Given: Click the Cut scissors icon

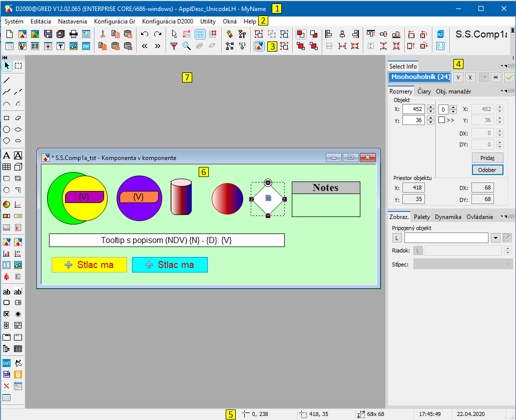Looking at the screenshot, I should pos(103,34).
